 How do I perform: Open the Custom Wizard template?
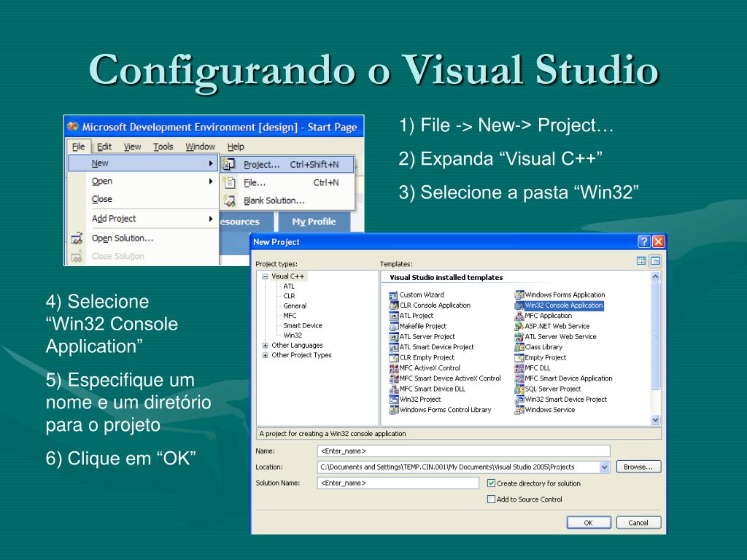click(x=417, y=295)
